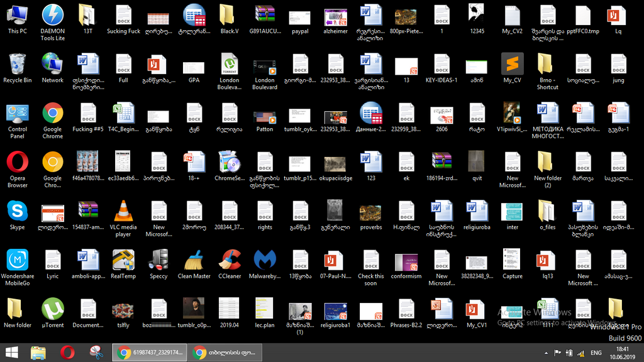Open the This PC desktop icon

(17, 19)
